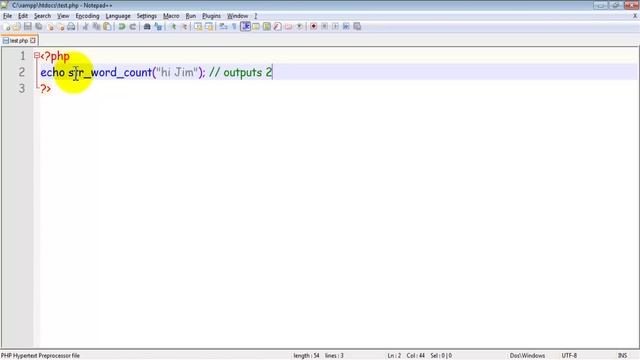Open the Plugins menu
This screenshot has height=360, width=640.
click(211, 16)
